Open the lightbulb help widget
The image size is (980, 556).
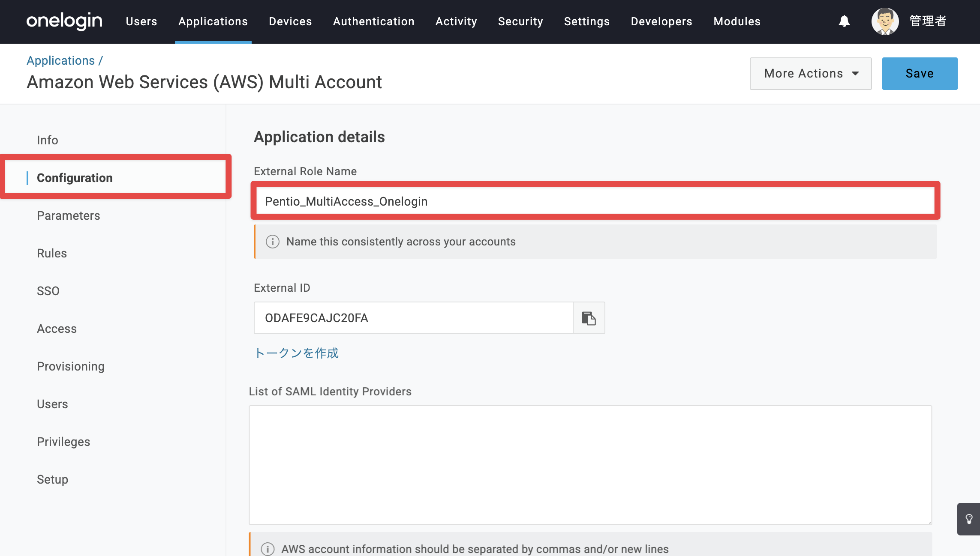click(969, 519)
